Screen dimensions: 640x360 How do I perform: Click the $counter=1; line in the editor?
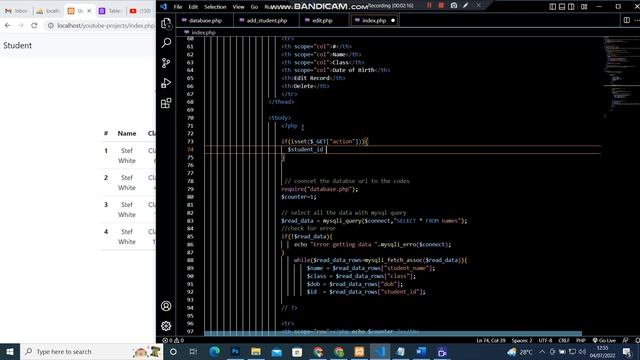pyautogui.click(x=298, y=197)
